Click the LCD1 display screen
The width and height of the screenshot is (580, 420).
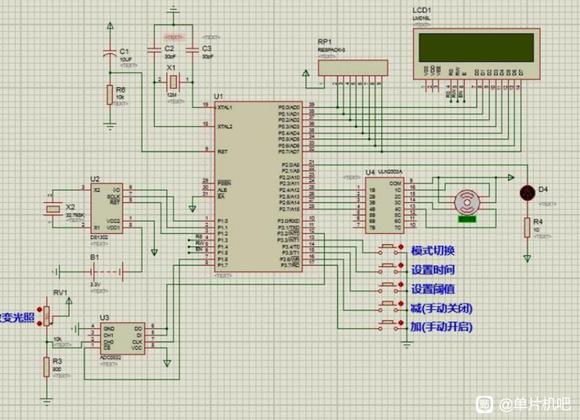(x=476, y=47)
